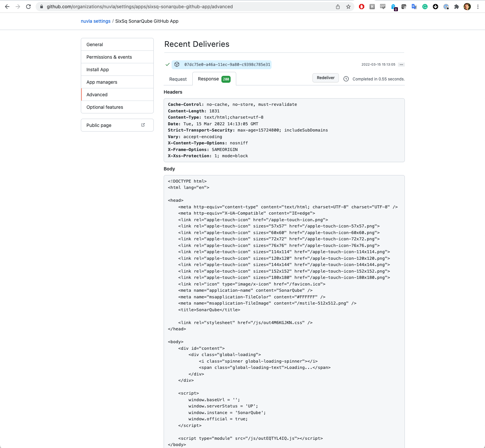485x448 pixels.
Task: Open the Google Translate extension
Action: [414, 7]
